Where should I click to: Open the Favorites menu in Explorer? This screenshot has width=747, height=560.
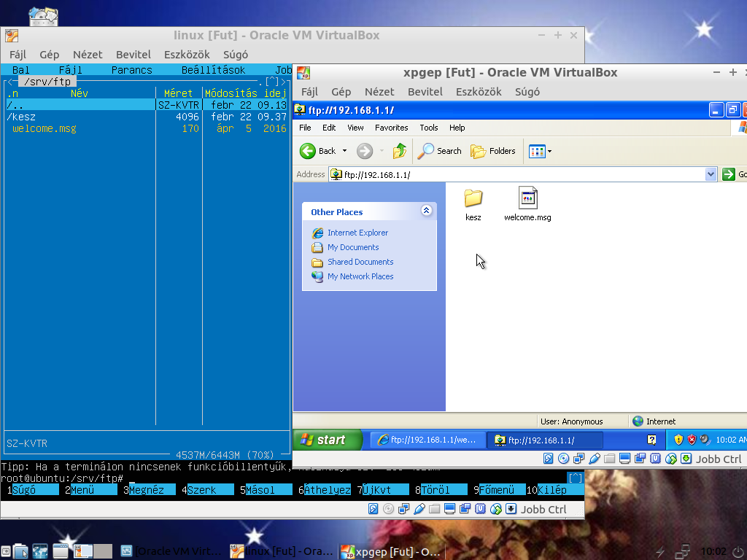(x=391, y=128)
